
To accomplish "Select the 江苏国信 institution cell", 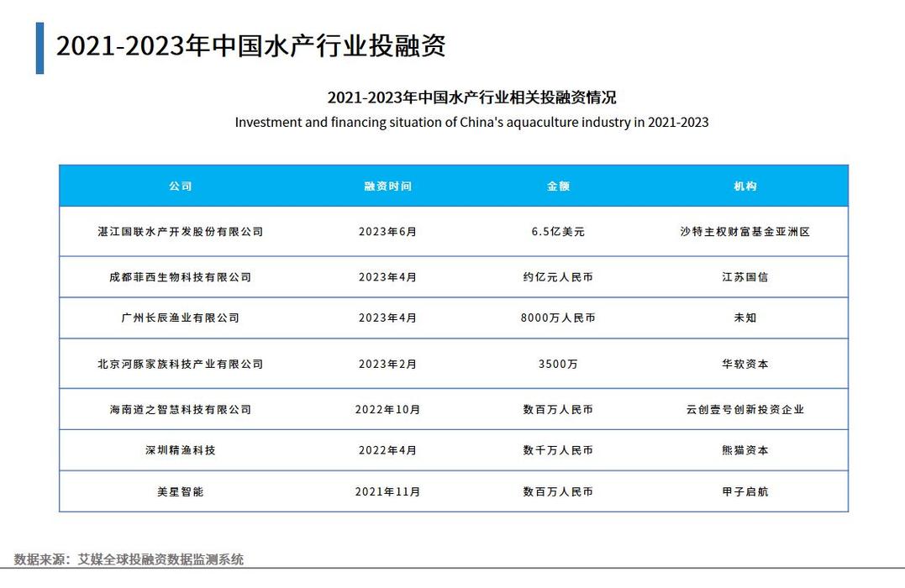I will click(x=746, y=276).
